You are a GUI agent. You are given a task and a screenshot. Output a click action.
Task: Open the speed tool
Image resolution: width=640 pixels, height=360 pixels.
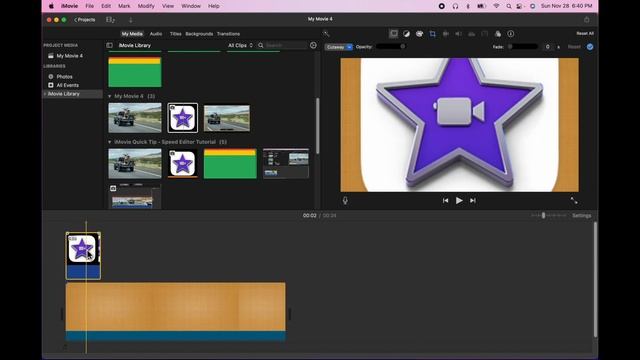click(484, 34)
